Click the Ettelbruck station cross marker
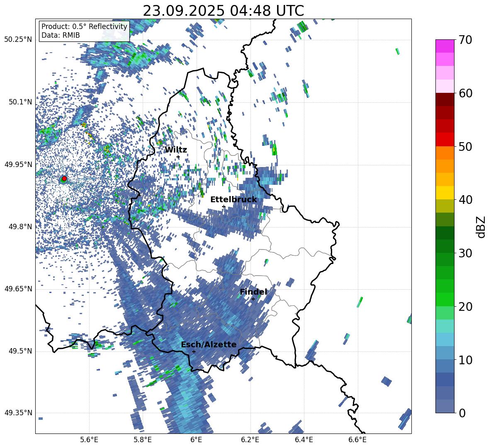 tap(224, 206)
